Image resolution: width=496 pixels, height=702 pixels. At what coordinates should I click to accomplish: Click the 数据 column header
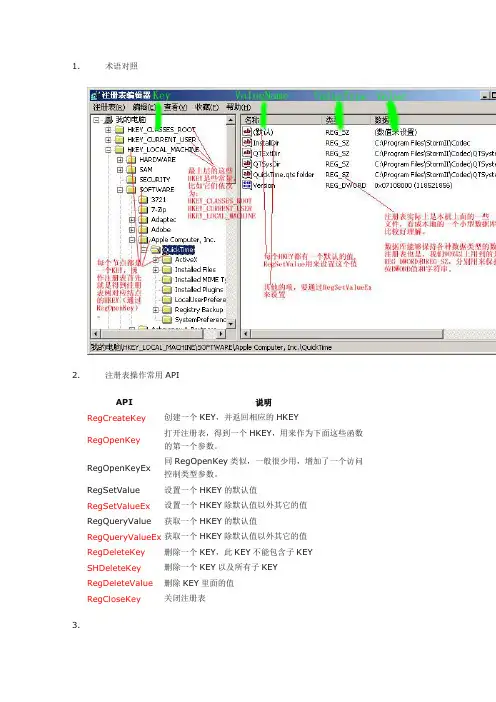click(433, 120)
